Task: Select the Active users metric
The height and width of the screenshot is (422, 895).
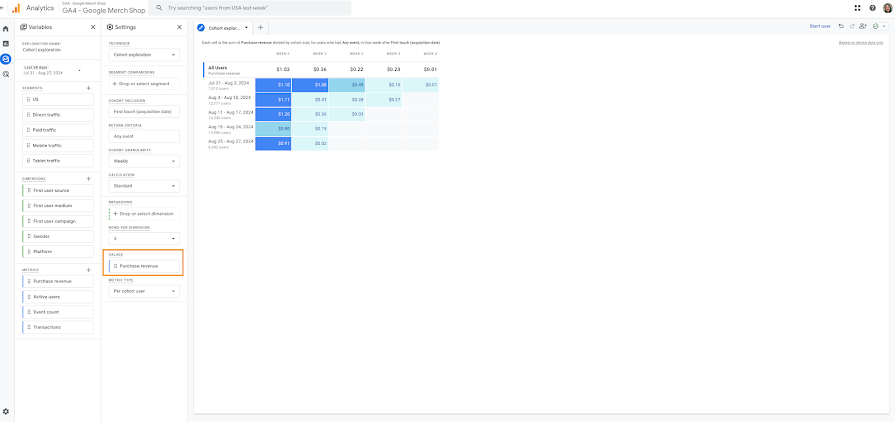Action: [58, 296]
